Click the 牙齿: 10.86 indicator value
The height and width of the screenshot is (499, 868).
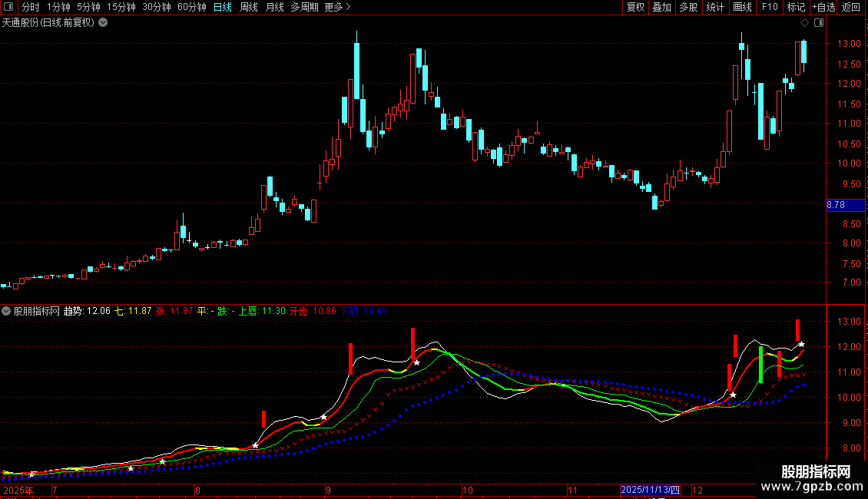313,311
